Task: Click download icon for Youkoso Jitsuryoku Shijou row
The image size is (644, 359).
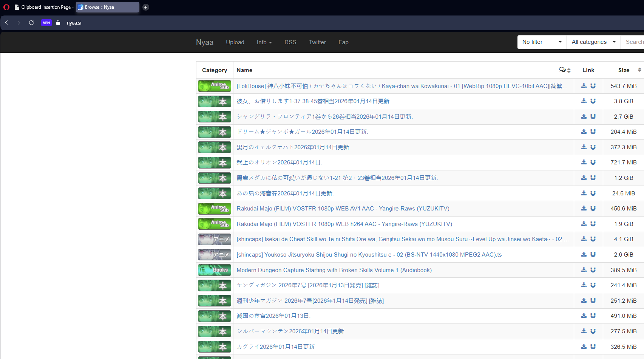Action: [584, 254]
